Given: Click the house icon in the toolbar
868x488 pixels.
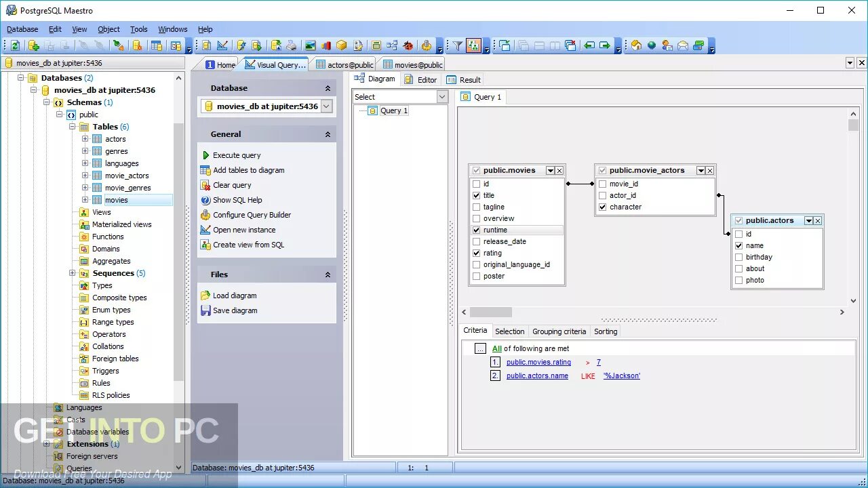Looking at the screenshot, I should tap(636, 45).
